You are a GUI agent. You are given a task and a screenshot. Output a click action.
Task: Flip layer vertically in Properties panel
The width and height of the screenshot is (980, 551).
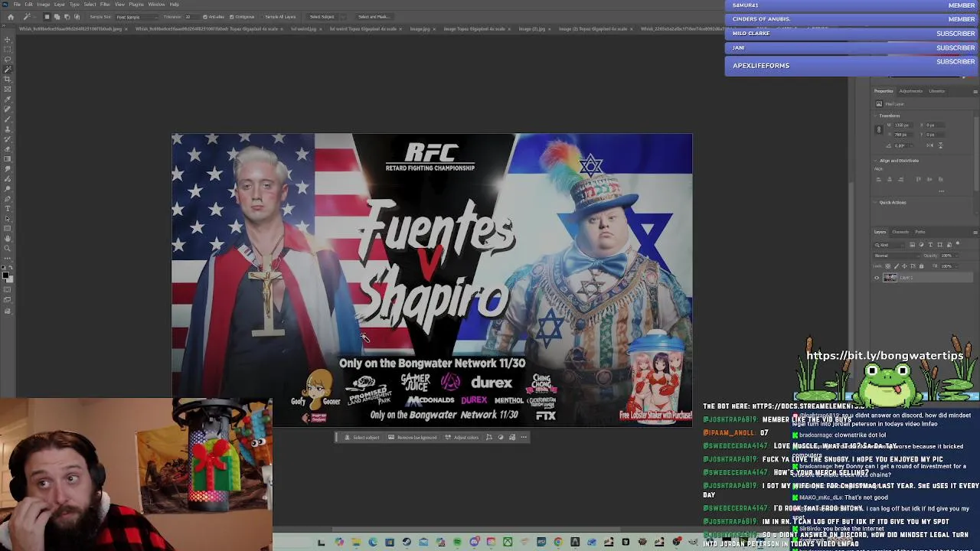click(x=940, y=145)
